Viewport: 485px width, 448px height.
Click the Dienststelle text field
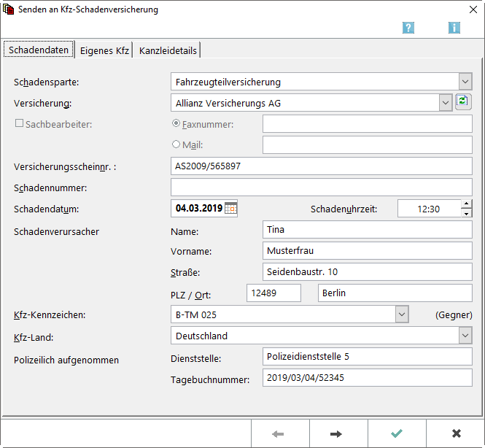point(367,357)
